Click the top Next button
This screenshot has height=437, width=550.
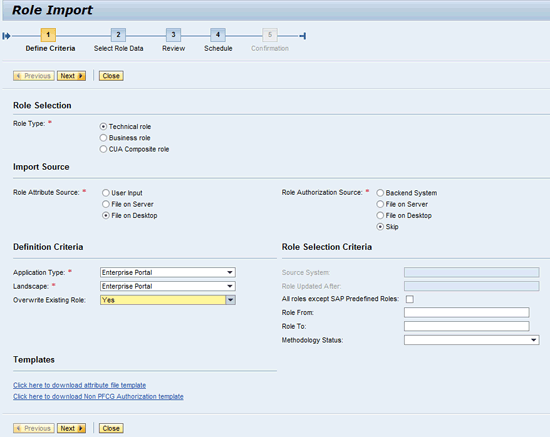click(x=72, y=76)
